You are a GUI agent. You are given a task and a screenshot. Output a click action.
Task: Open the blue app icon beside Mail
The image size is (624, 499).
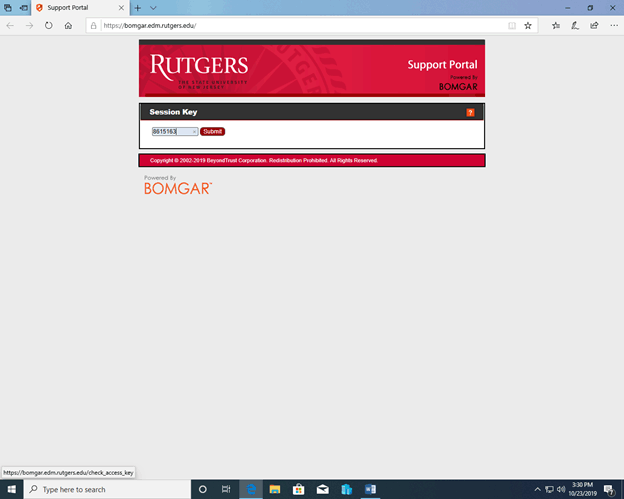[347, 489]
